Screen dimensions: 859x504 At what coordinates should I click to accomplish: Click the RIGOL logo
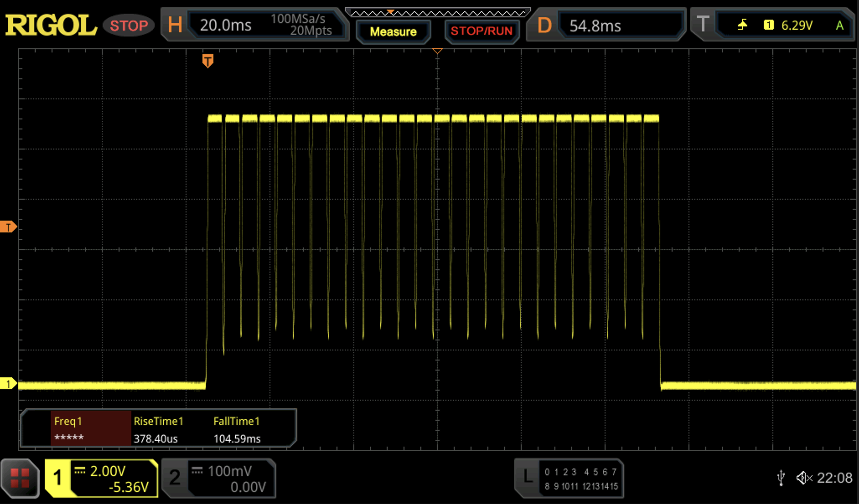pyautogui.click(x=51, y=25)
